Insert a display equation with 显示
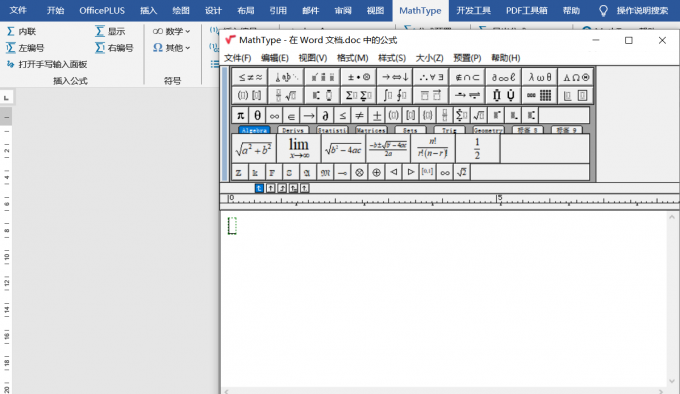Screen dimensions: 680x394 click(x=110, y=31)
